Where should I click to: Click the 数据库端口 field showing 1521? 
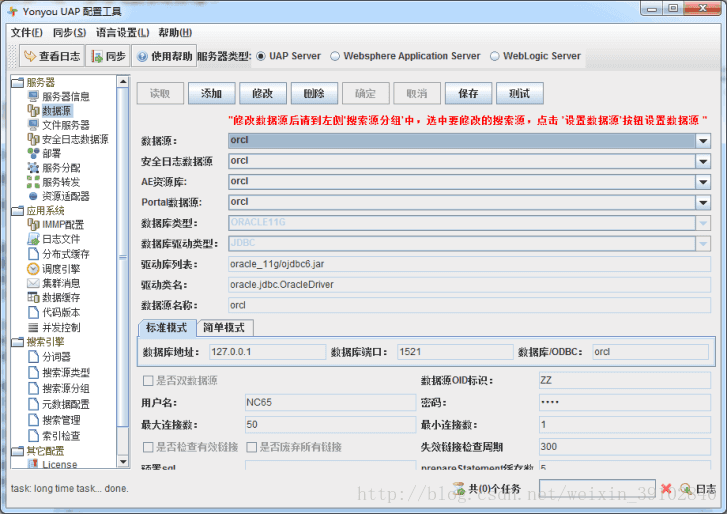[x=455, y=352]
